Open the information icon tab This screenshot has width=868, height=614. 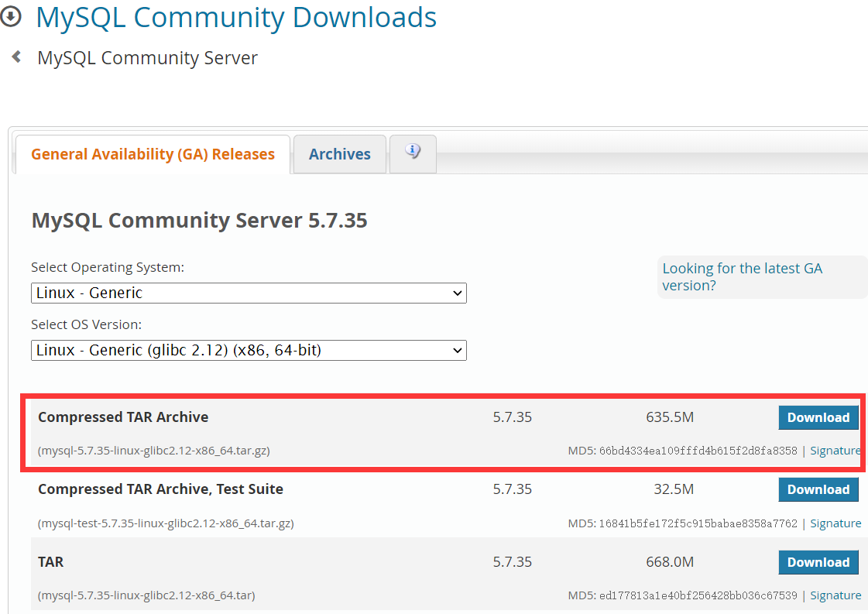(x=413, y=153)
